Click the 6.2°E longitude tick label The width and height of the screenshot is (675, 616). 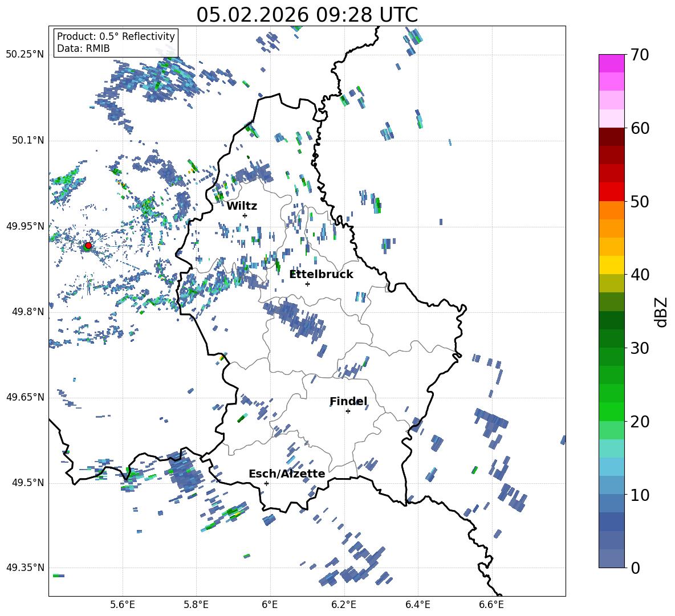(344, 605)
